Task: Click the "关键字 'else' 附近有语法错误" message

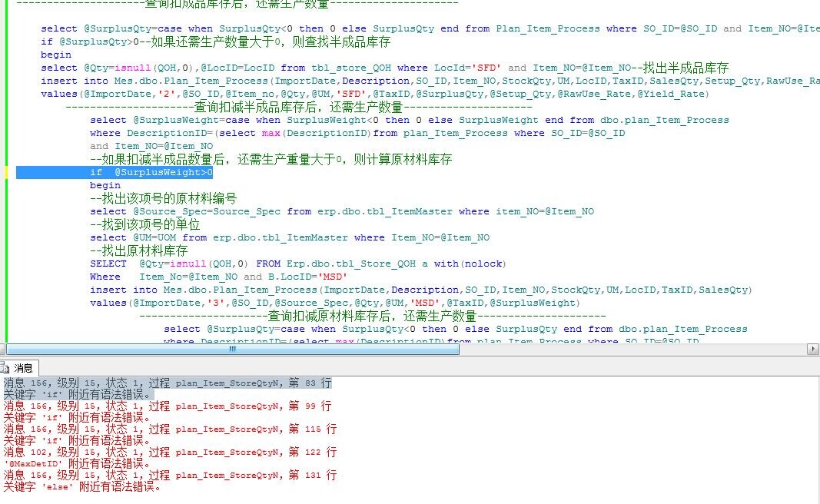Action: click(x=82, y=486)
